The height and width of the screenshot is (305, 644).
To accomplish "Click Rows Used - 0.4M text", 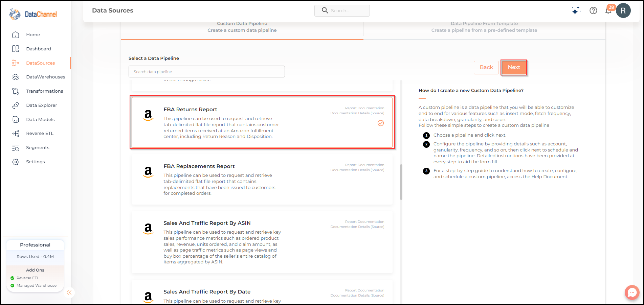I will (35, 257).
